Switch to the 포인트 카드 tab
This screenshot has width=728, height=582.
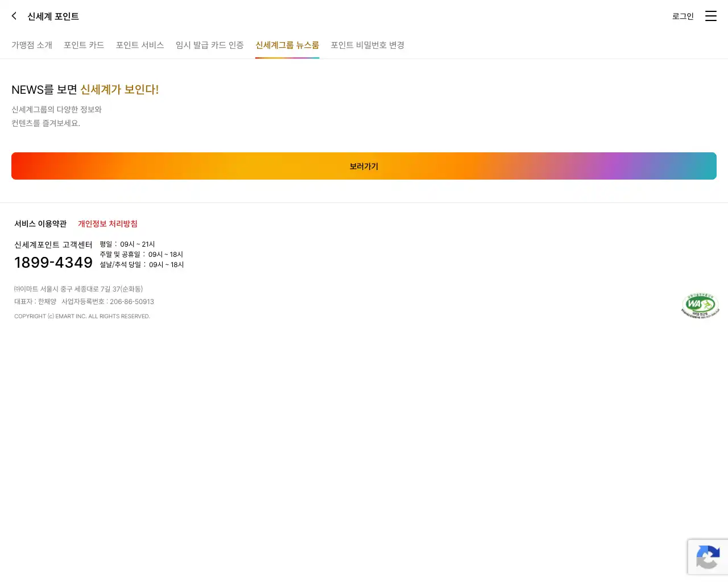point(84,45)
